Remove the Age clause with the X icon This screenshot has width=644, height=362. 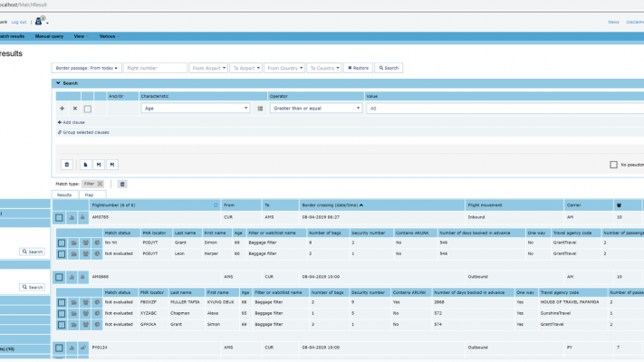pyautogui.click(x=74, y=108)
